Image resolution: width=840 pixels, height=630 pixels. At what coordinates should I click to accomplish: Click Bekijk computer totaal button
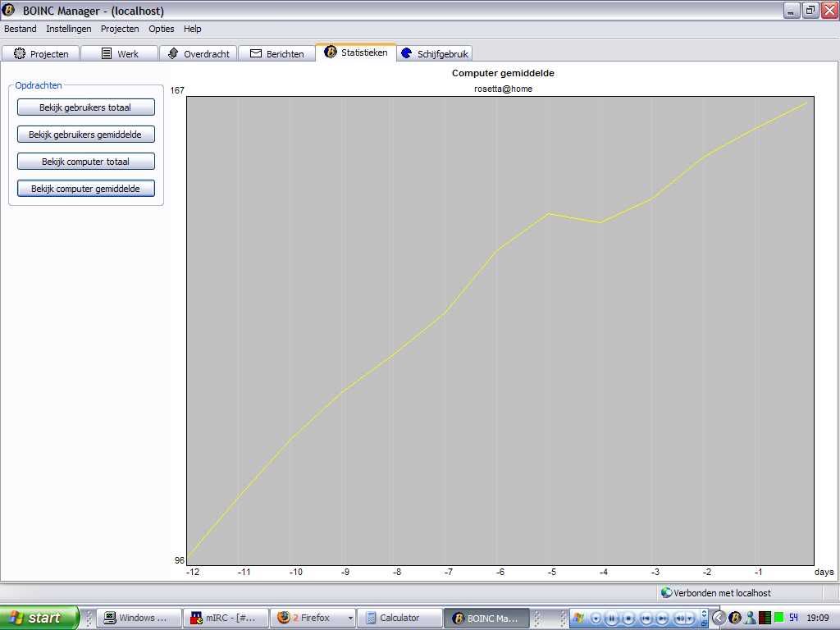click(x=85, y=162)
